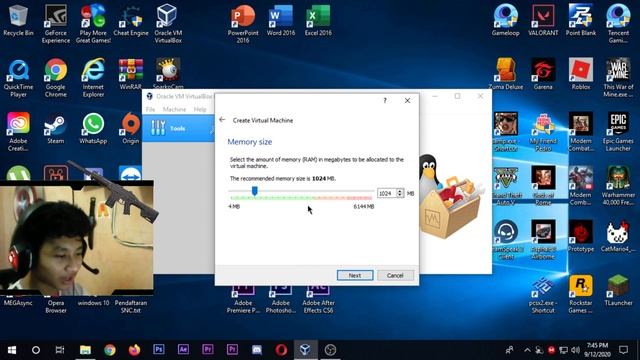
Task: Click the memory size 1024 input field
Action: tap(387, 193)
